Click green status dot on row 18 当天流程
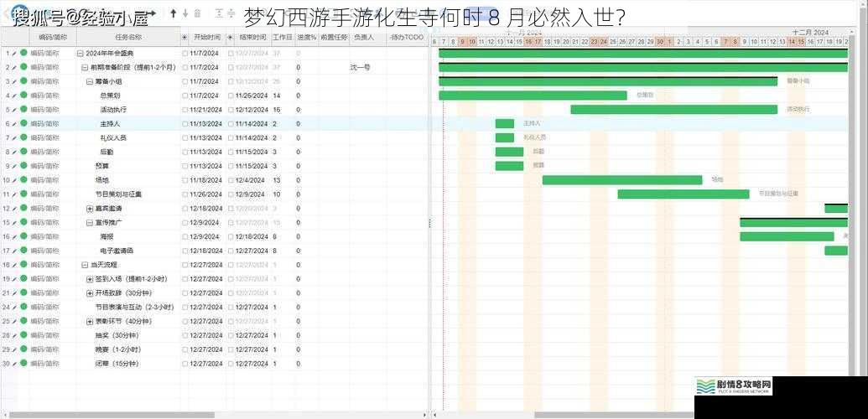The width and height of the screenshot is (868, 419). 23,265
